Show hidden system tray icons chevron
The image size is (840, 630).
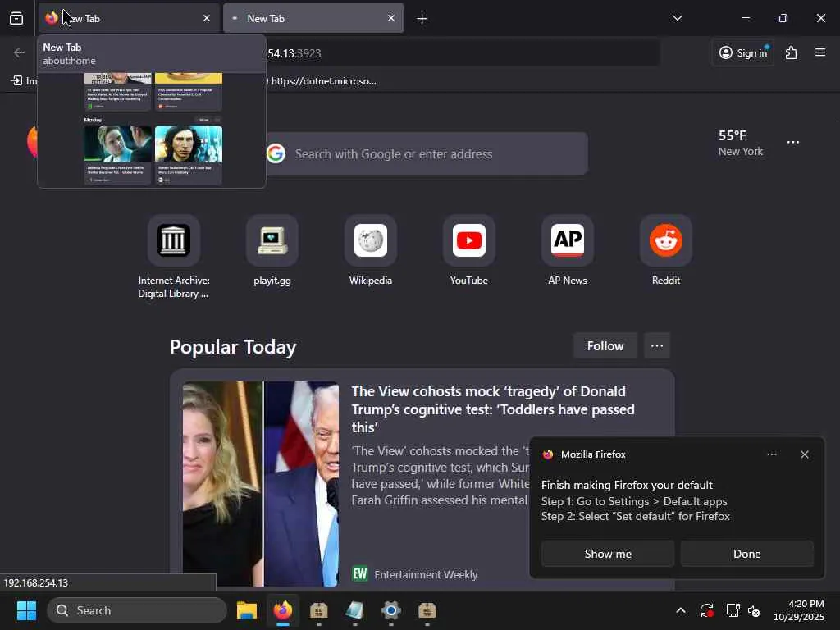(680, 610)
